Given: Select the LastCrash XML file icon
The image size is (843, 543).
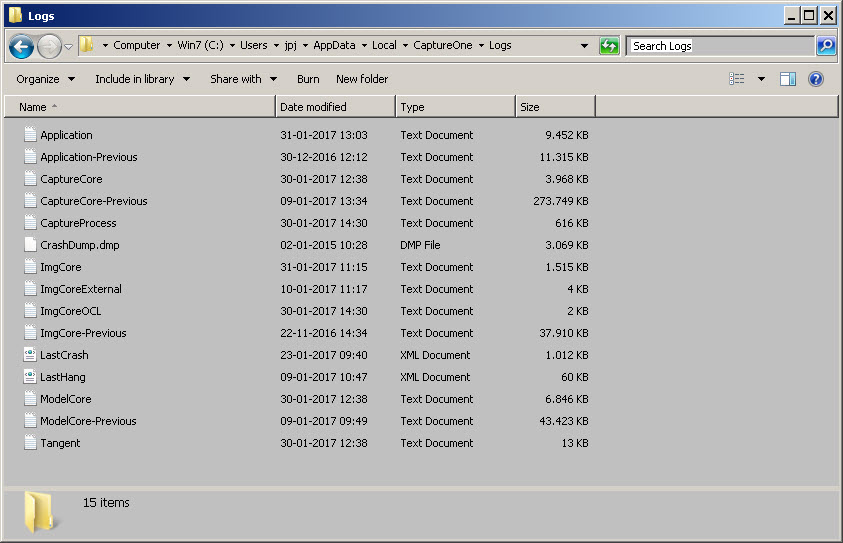Looking at the screenshot, I should click(30, 355).
